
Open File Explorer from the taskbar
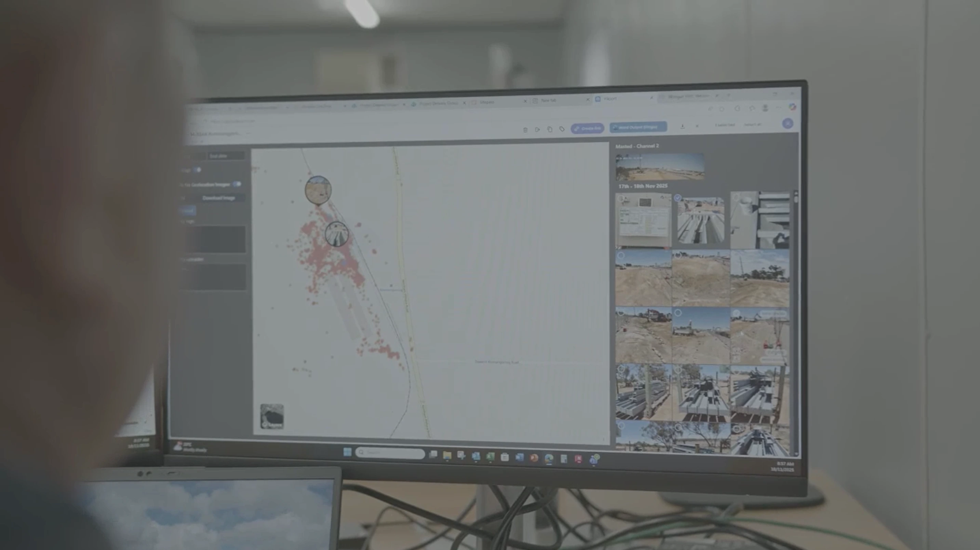447,455
